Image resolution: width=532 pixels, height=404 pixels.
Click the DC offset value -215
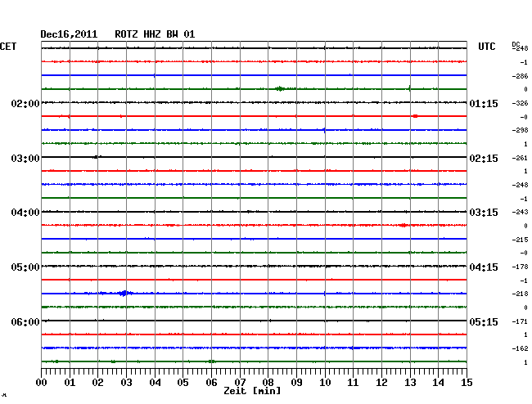click(x=520, y=240)
